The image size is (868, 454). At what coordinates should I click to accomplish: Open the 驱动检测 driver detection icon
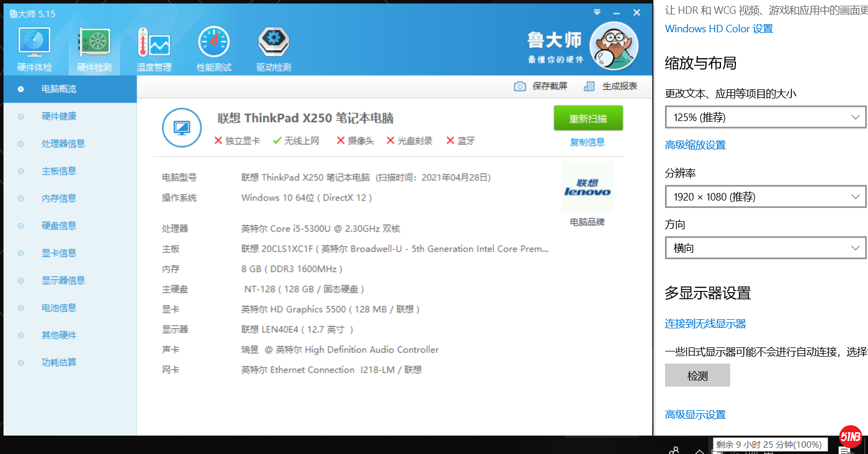(x=273, y=43)
